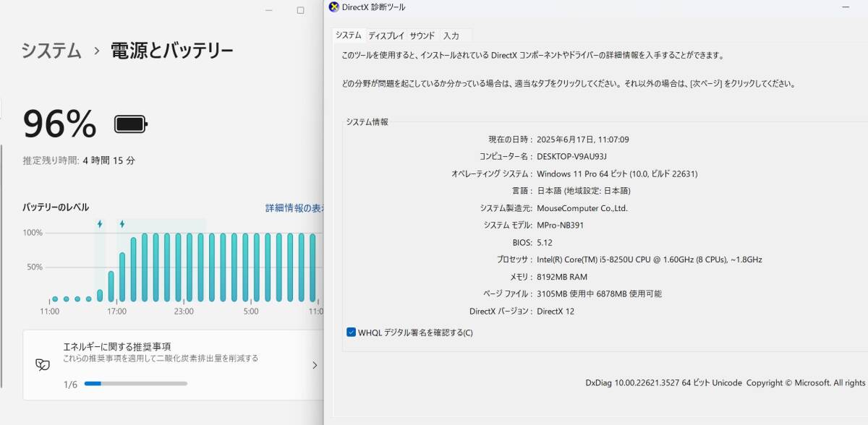Switch to the サウンド tab
This screenshot has width=868, height=425.
422,35
